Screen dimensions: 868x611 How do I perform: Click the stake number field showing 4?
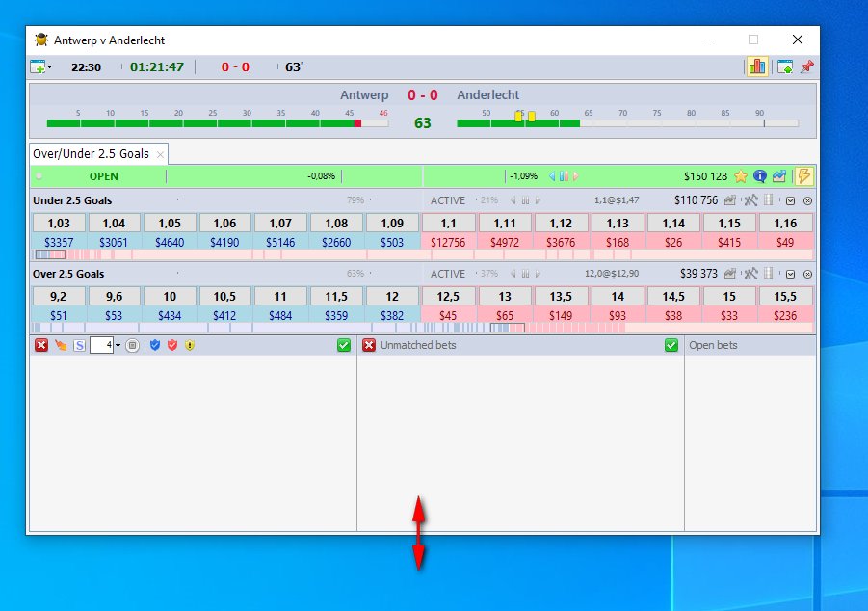[101, 345]
